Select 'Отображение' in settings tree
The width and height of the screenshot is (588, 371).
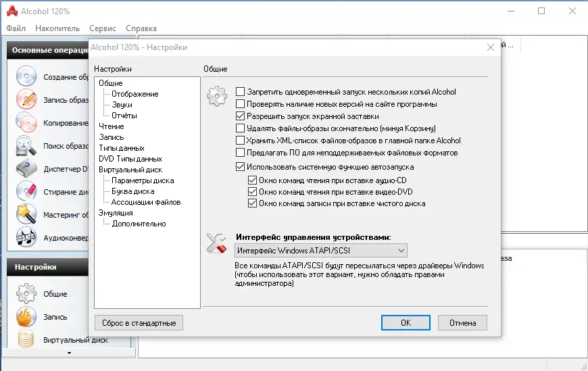coord(135,94)
